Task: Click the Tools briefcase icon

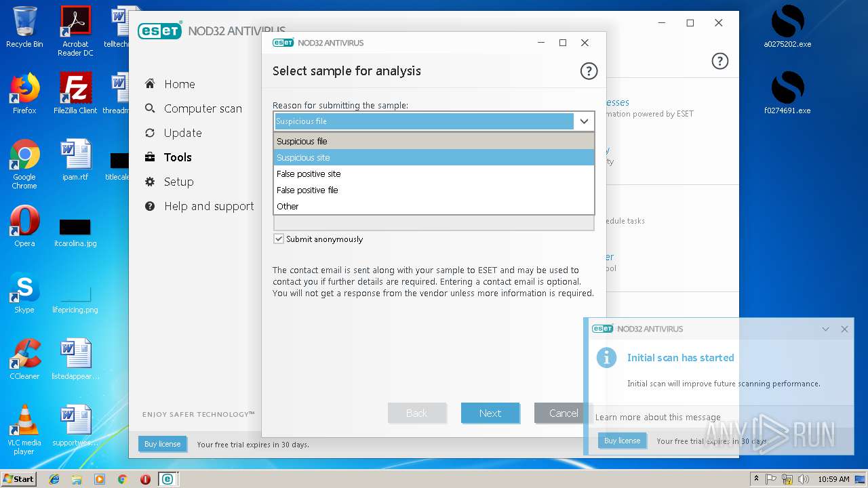Action: [150, 157]
